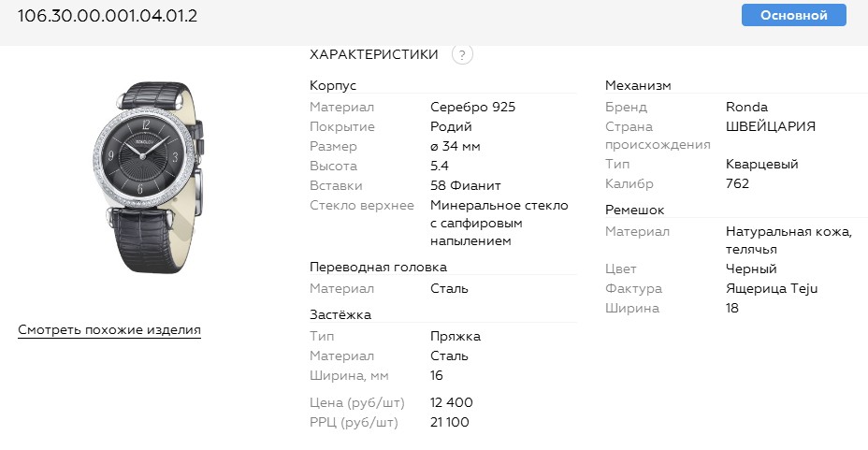Click the ШВЕЙЦАРИЯ country value
Image resolution: width=868 pixels, height=450 pixels.
click(770, 126)
